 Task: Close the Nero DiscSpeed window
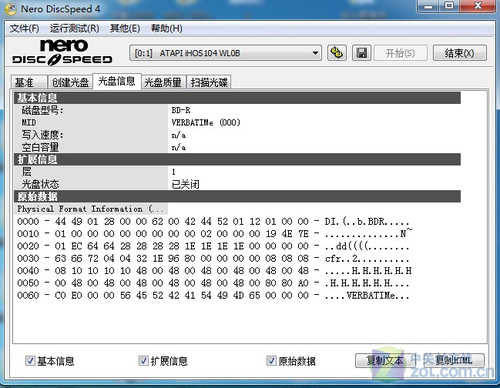(478, 6)
